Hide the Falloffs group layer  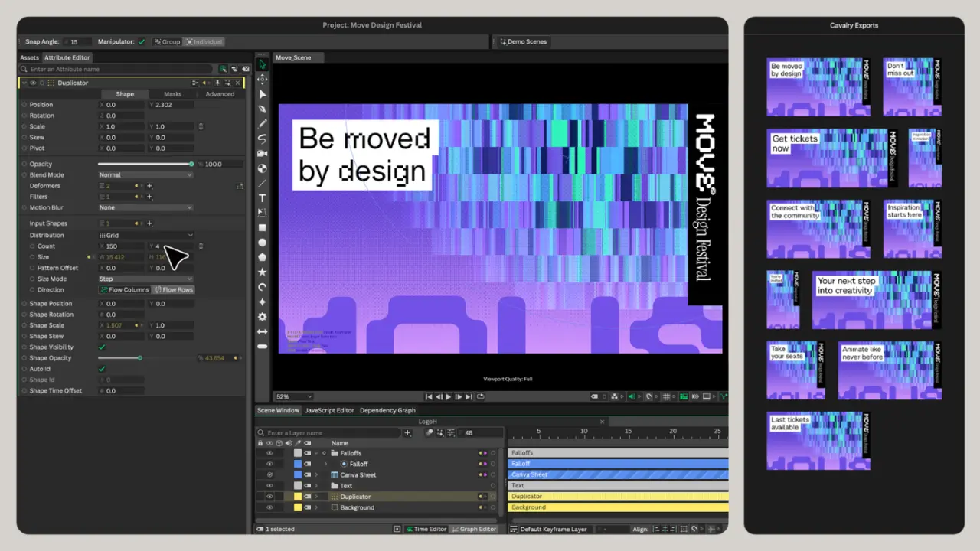pos(269,453)
